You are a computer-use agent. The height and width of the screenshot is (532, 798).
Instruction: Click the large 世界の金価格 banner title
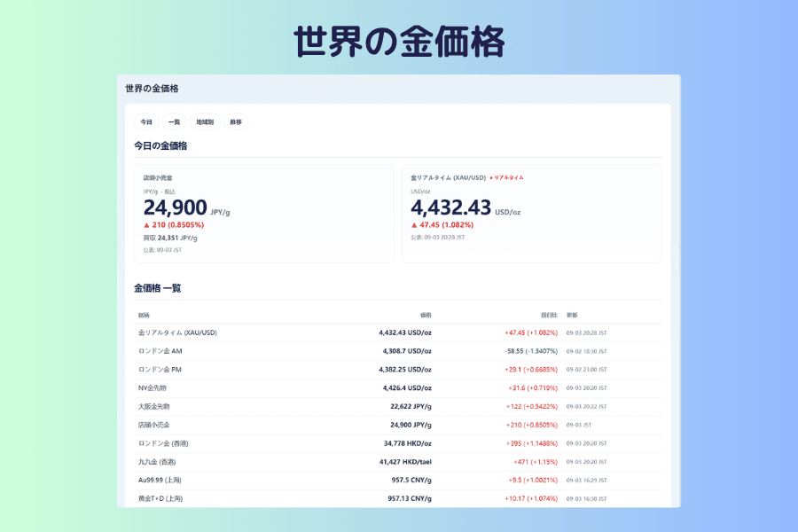point(399,42)
